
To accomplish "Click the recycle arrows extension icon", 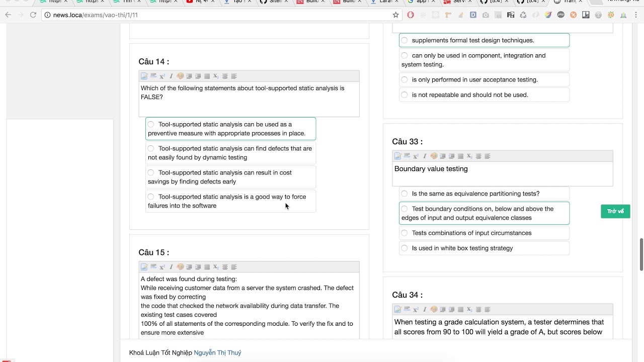I will coord(523,15).
